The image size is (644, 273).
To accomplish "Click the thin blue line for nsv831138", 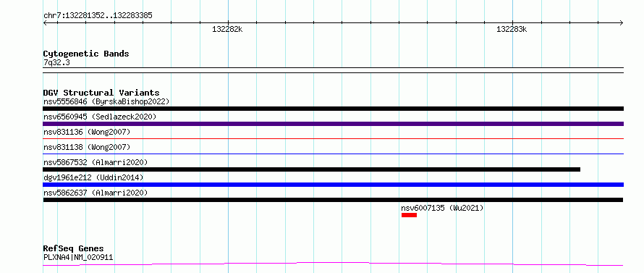I will pyautogui.click(x=333, y=154).
